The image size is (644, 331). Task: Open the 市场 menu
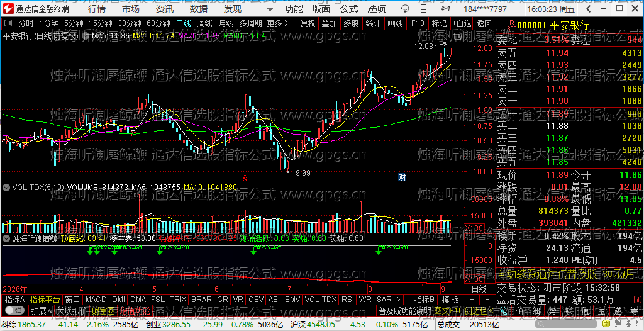click(131, 9)
